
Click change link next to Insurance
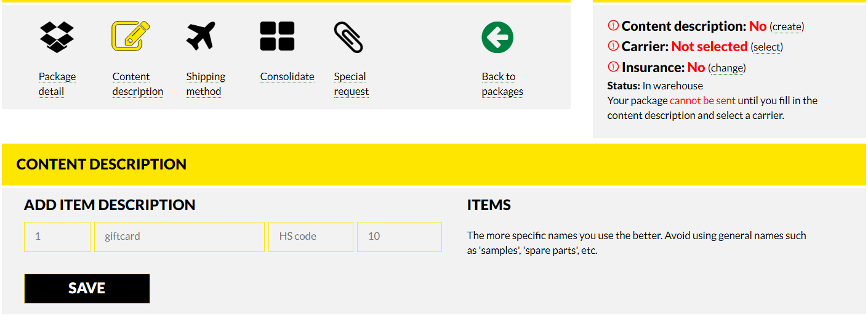click(727, 68)
